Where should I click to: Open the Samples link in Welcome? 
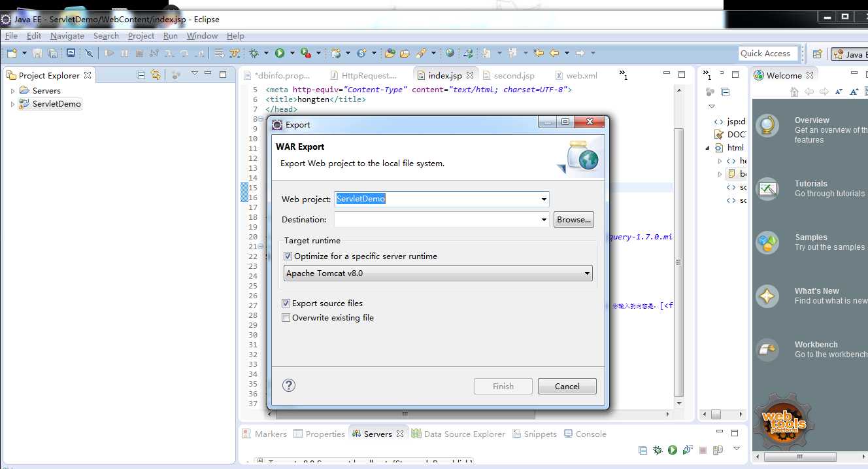811,237
